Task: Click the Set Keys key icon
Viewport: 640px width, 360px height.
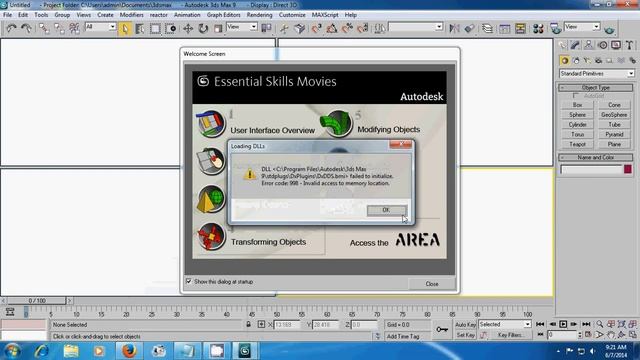Action: tap(442, 329)
